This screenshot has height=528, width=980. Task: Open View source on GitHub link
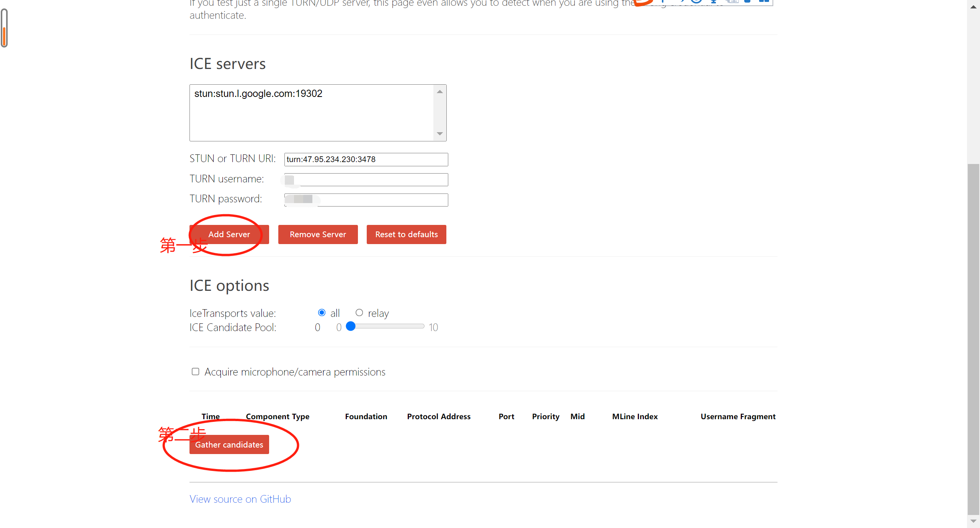click(240, 499)
